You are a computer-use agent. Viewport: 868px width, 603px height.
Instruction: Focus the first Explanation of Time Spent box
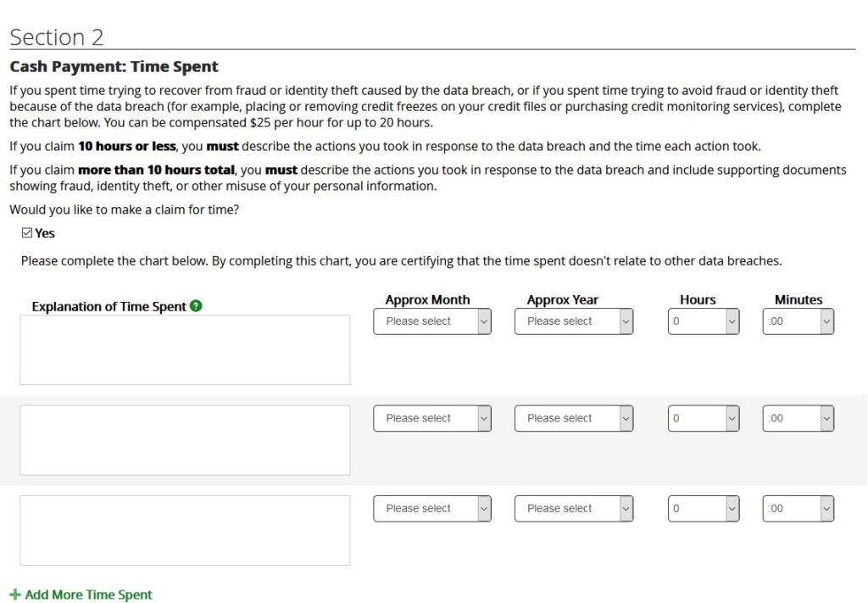coord(185,350)
